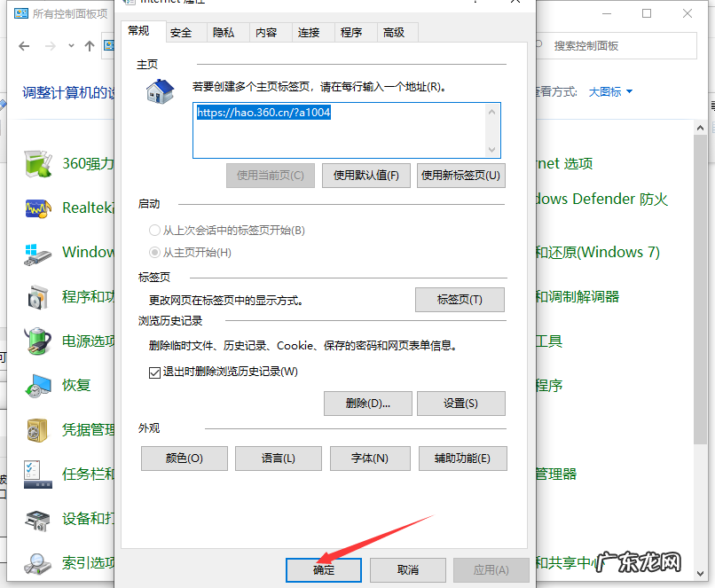Open the 大图标 view dropdown
Screen dimensions: 715x588
(609, 90)
